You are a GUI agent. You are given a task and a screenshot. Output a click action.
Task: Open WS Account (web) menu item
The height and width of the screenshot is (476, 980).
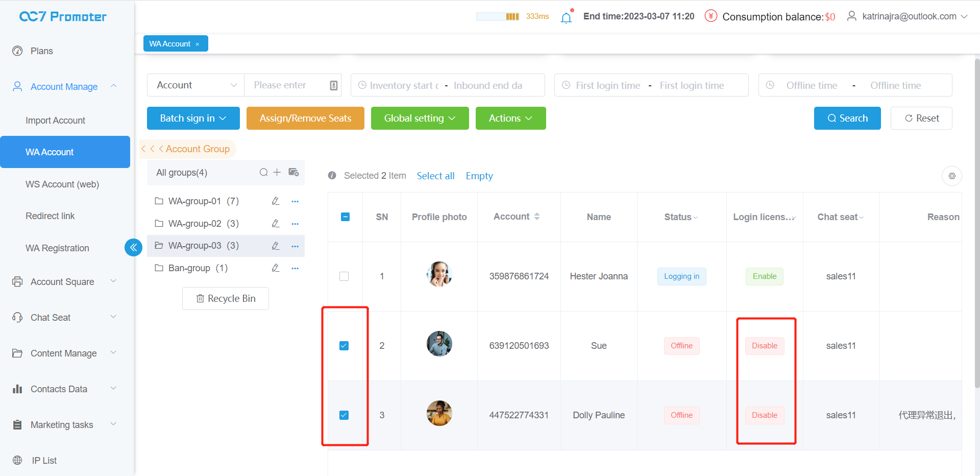coord(62,184)
